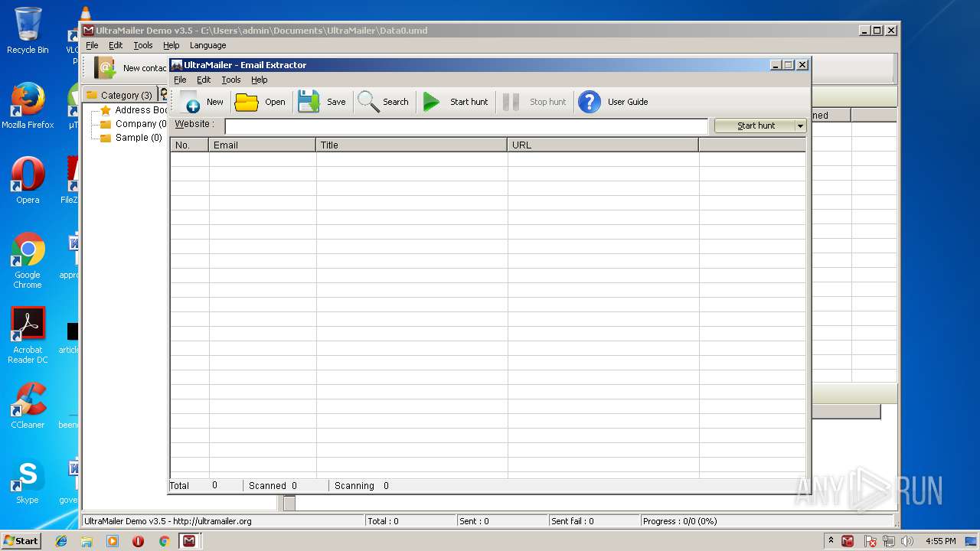
Task: Open Chrome from the taskbar
Action: (x=164, y=541)
